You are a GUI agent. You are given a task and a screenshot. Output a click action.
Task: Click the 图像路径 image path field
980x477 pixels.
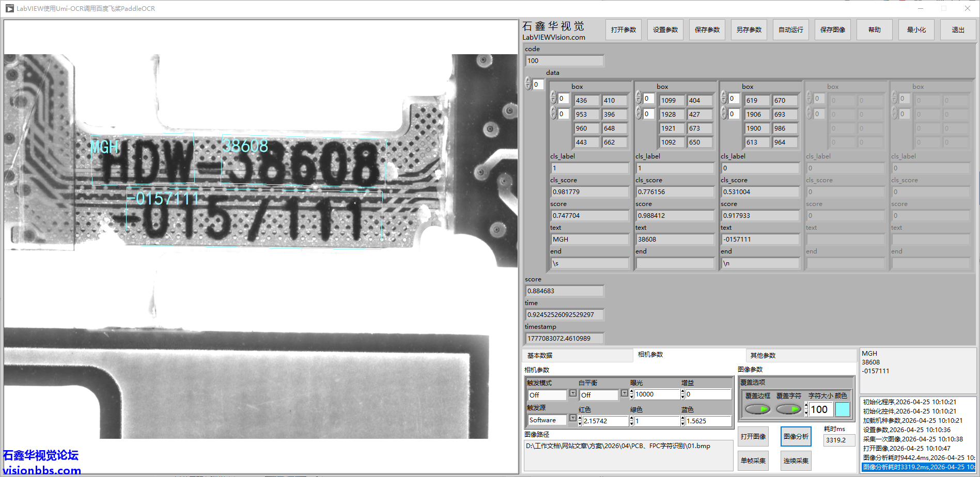click(x=628, y=454)
